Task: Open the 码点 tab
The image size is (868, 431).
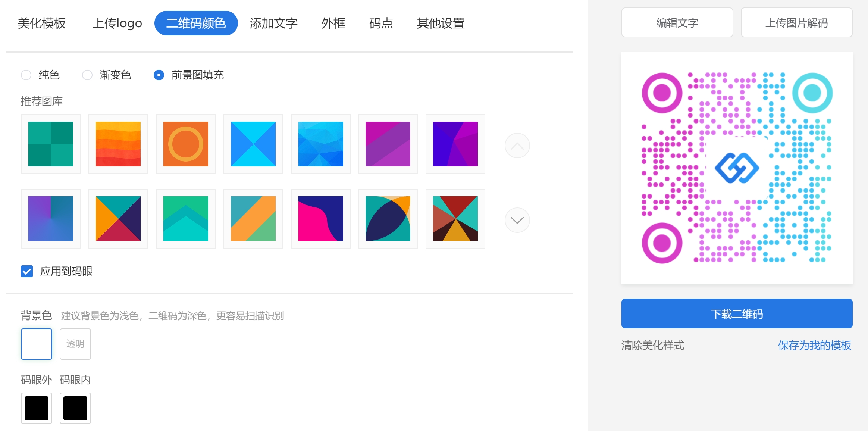Action: [x=381, y=23]
